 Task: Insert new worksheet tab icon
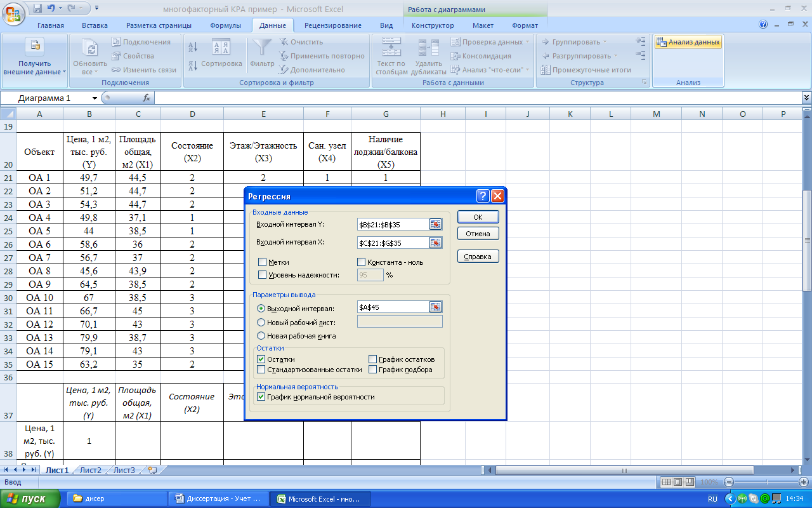click(152, 470)
